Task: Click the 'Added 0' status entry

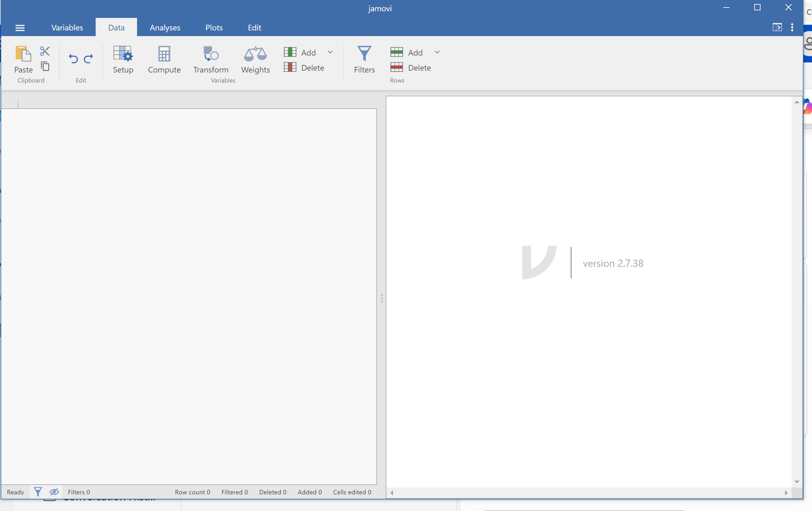Action: tap(310, 492)
